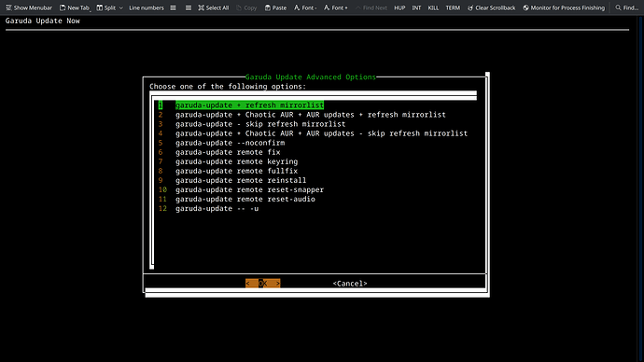The height and width of the screenshot is (362, 644).
Task: Click the Split view button
Action: point(106,7)
